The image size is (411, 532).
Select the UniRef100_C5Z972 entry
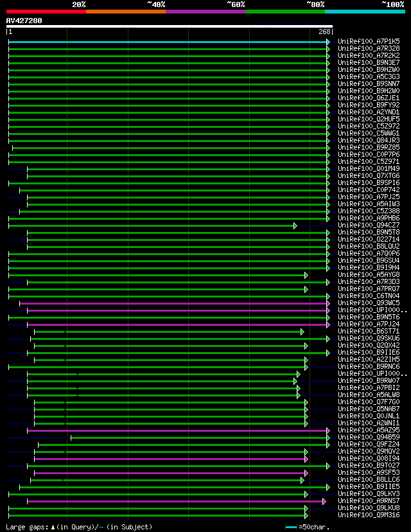tap(369, 126)
